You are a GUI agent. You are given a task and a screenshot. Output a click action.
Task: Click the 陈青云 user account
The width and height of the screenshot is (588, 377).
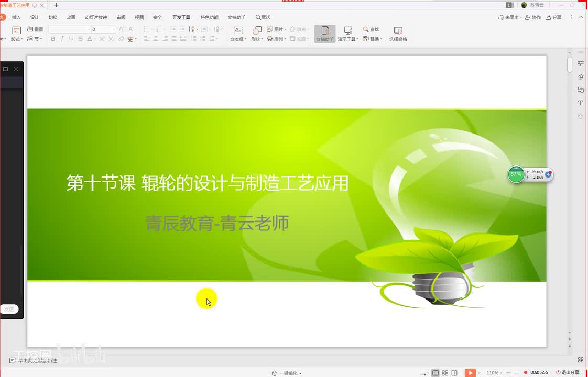(x=532, y=5)
